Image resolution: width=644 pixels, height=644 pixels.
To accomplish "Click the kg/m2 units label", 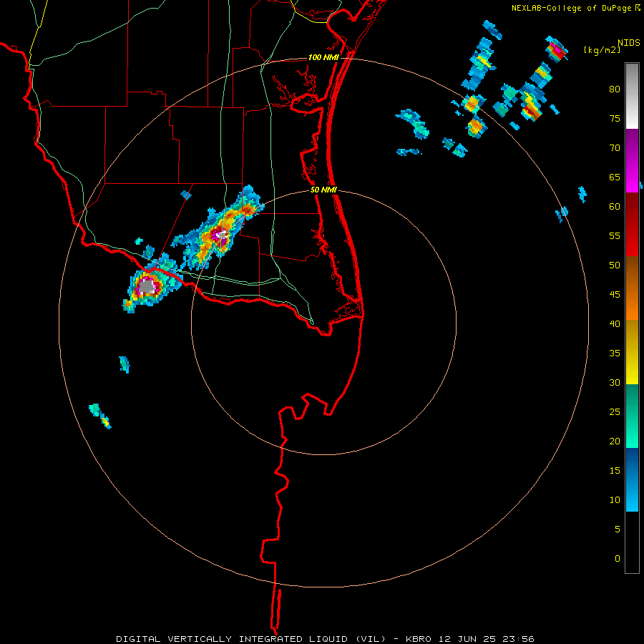I will coord(602,50).
